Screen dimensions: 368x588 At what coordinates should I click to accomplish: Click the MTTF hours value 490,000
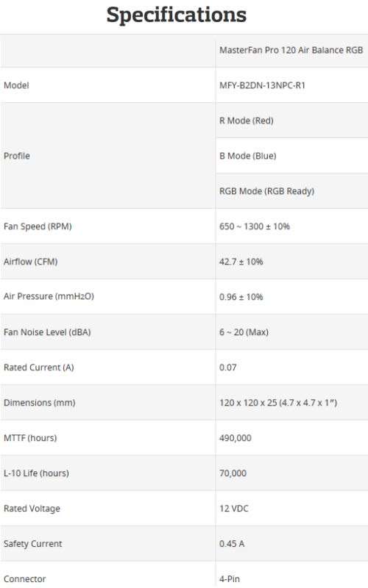[236, 438]
